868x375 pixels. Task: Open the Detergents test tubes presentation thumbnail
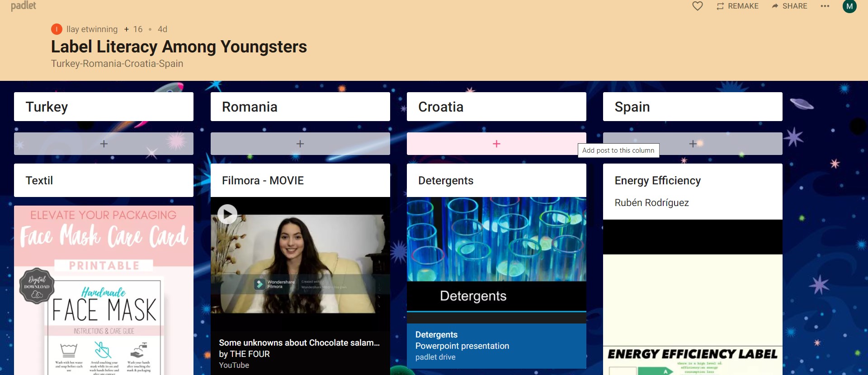point(496,260)
